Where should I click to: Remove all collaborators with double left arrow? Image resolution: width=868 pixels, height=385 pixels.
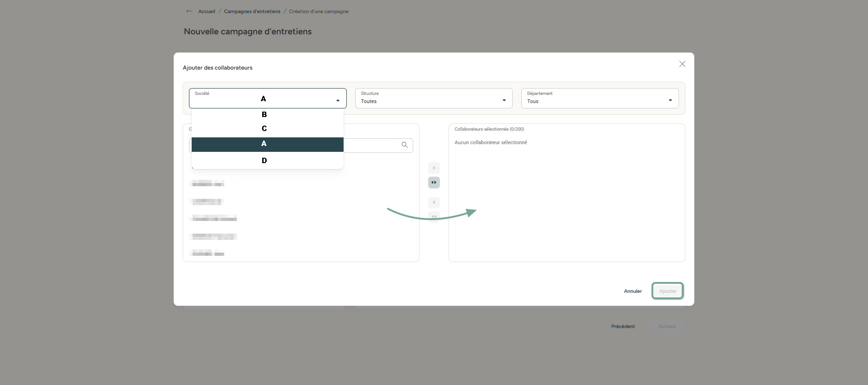pos(434,217)
